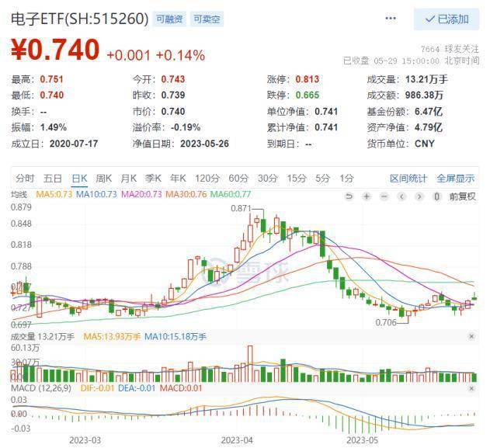The width and height of the screenshot is (497, 448).
Task: Click the 区间统计 link
Action: pyautogui.click(x=408, y=178)
